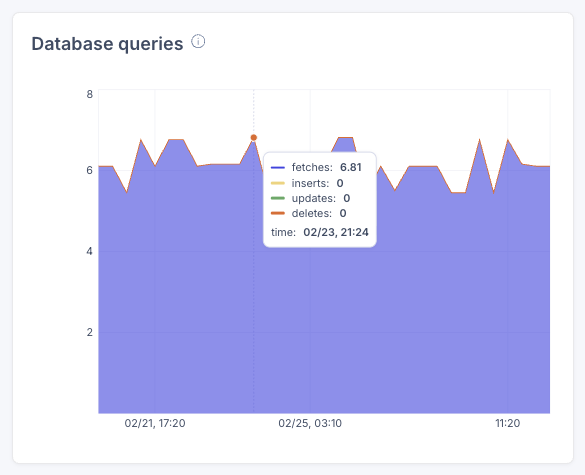The width and height of the screenshot is (585, 475).
Task: Click the green updates legend line
Action: pyautogui.click(x=278, y=198)
